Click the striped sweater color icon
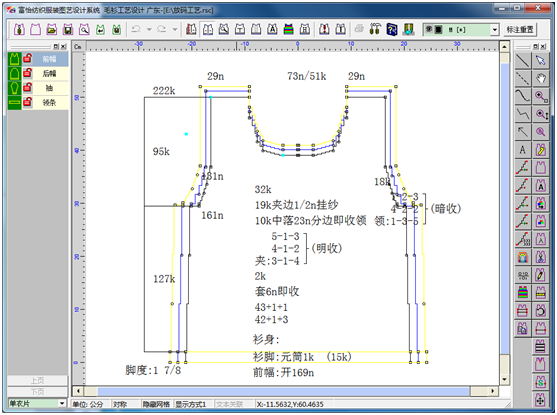The height and width of the screenshot is (415, 557). coord(288,29)
